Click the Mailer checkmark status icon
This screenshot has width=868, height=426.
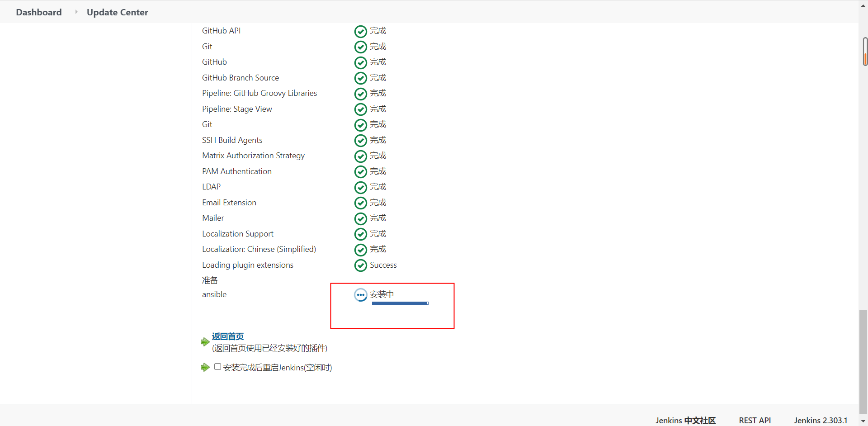coord(360,218)
